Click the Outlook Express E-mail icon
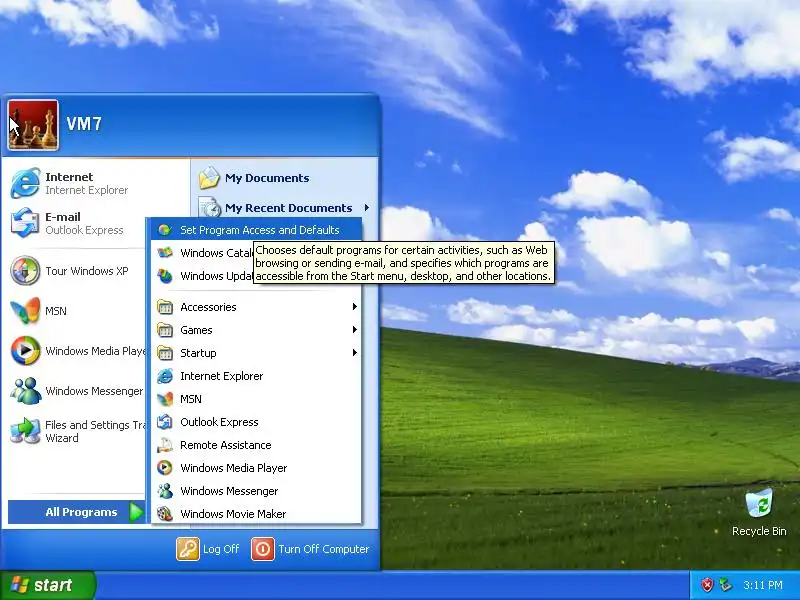This screenshot has height=600, width=800. tap(25, 223)
